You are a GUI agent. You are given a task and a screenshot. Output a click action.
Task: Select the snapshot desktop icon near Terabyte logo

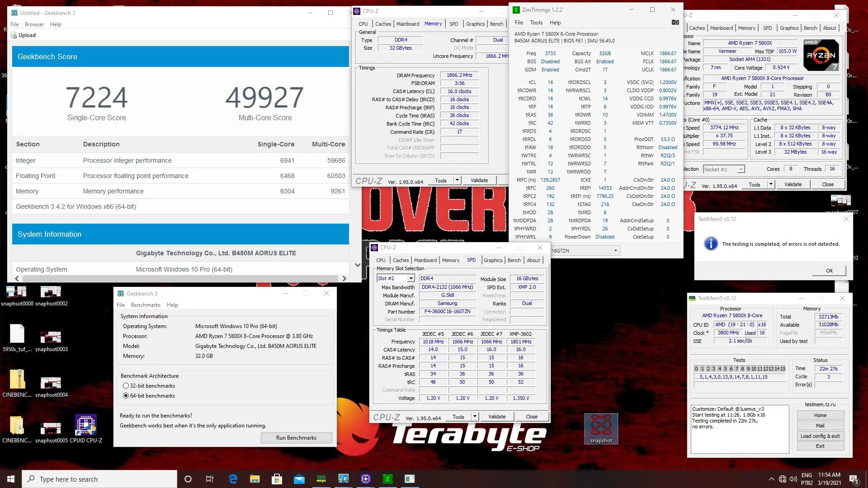[601, 429]
